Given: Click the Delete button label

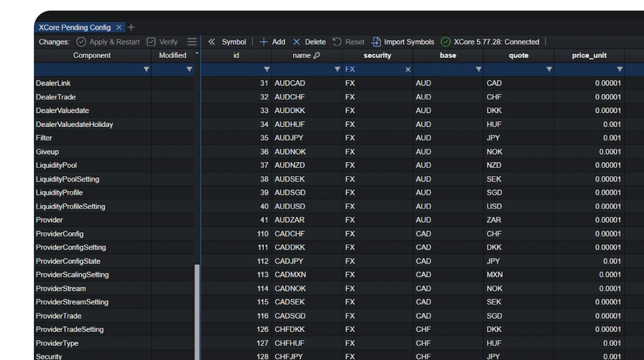Looking at the screenshot, I should (315, 42).
